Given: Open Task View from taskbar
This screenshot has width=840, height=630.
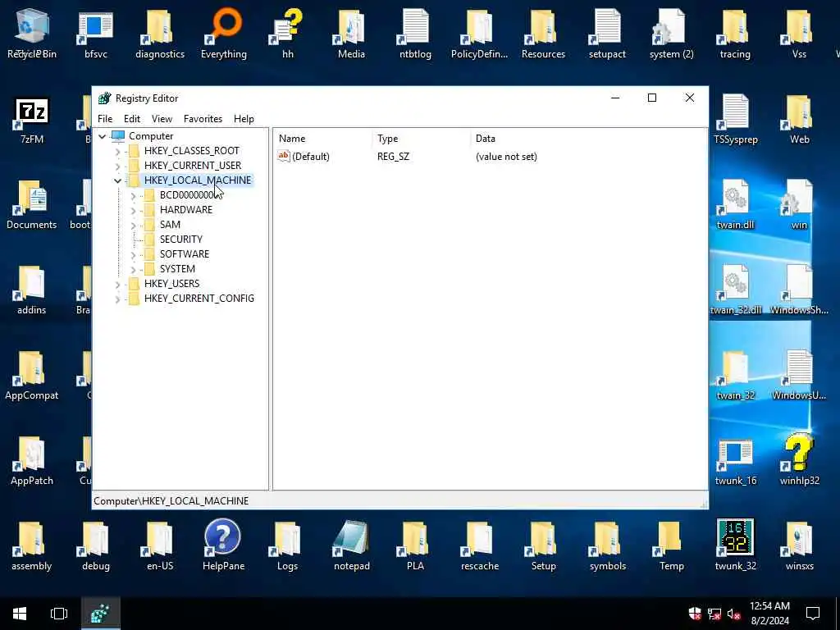Looking at the screenshot, I should [x=59, y=614].
